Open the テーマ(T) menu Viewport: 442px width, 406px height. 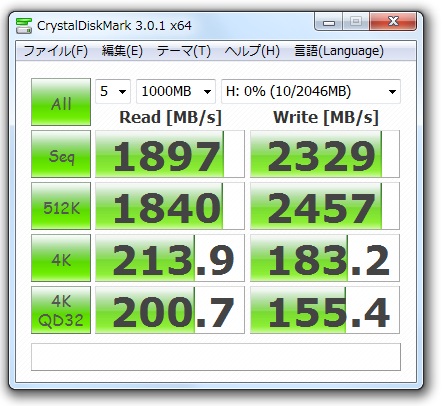[184, 51]
